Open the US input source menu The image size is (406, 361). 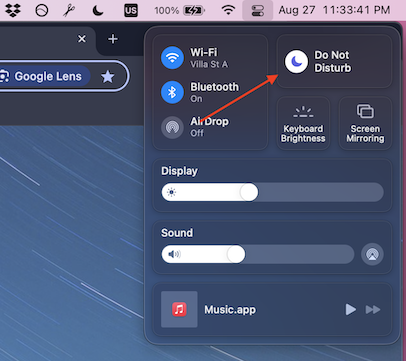tap(131, 10)
